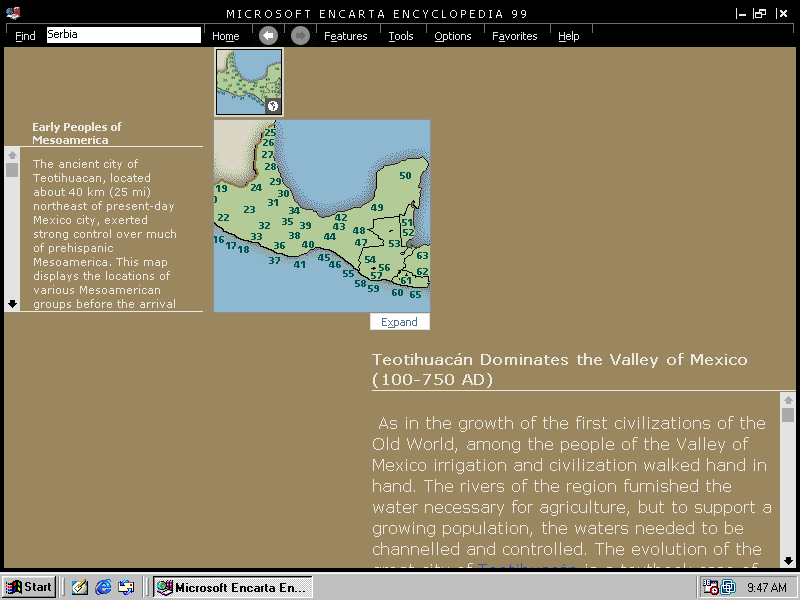
Task: Click the article text scrollbar thumb
Action: [788, 415]
